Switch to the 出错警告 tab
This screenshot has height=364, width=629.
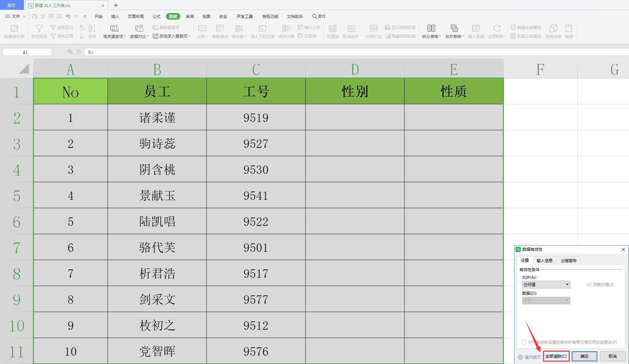pos(568,260)
